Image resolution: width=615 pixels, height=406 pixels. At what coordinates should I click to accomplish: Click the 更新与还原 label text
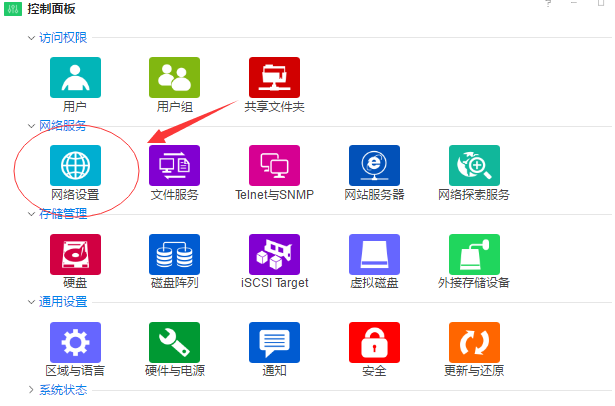pos(474,371)
